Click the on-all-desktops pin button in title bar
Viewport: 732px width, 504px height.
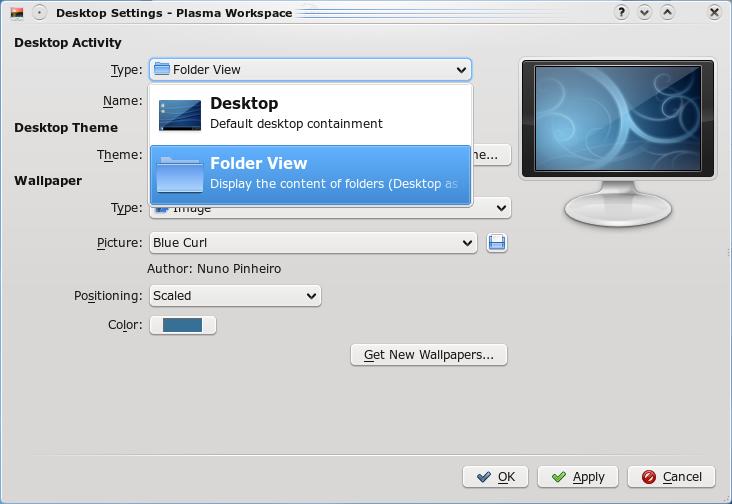(x=39, y=13)
